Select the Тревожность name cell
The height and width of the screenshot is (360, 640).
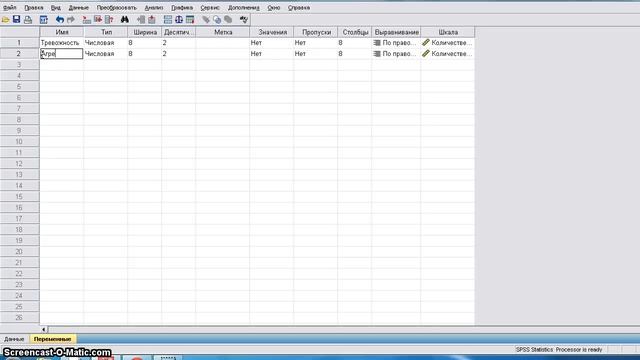(x=62, y=43)
